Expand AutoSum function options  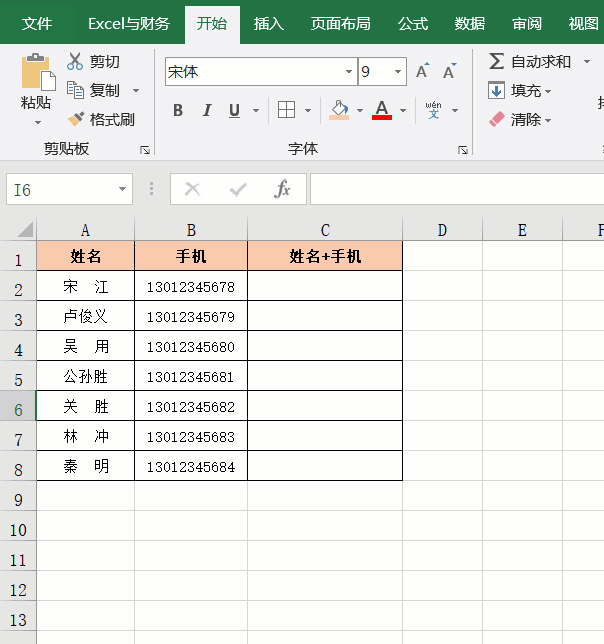(587, 62)
